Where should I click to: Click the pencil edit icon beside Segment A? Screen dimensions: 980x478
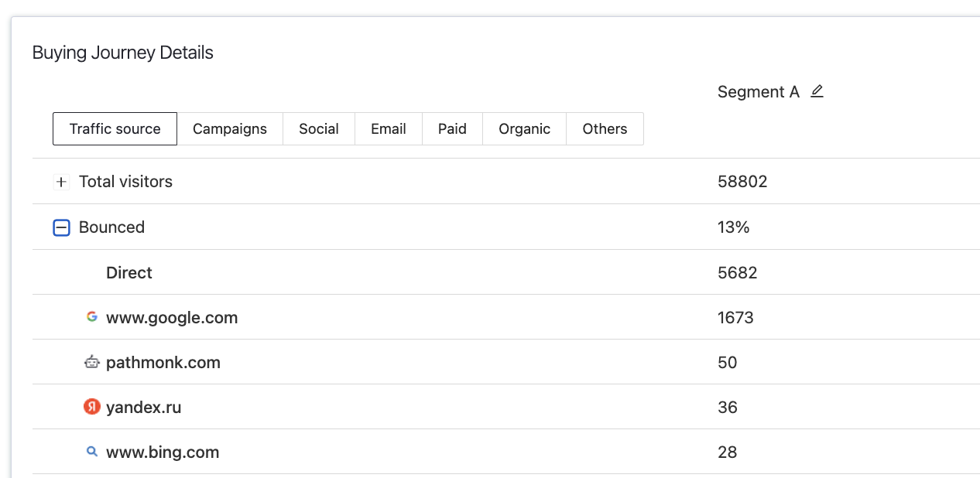click(x=817, y=91)
